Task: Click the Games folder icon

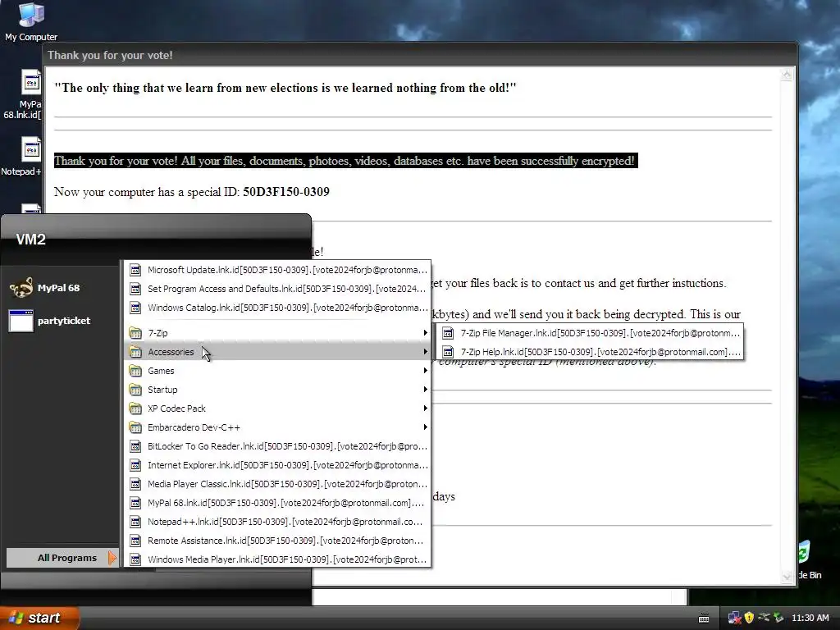Action: pos(135,371)
